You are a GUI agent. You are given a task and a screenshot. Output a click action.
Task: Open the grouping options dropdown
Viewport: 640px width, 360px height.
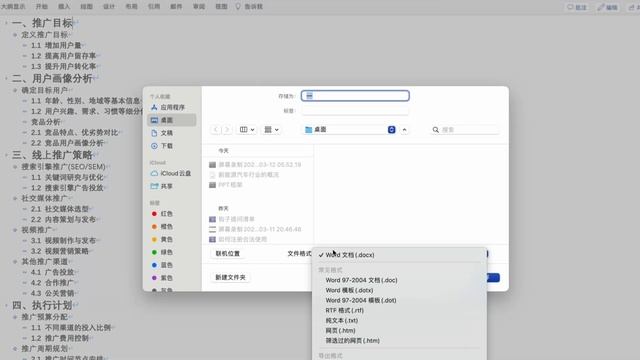coord(271,130)
